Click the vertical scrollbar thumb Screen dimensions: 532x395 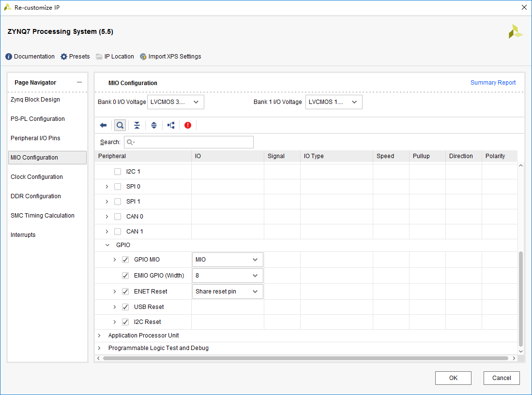[521, 299]
